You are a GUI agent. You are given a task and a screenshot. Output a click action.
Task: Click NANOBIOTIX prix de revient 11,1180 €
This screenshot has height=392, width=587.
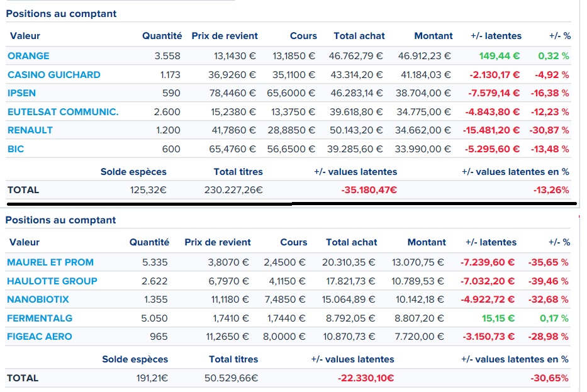click(230, 299)
